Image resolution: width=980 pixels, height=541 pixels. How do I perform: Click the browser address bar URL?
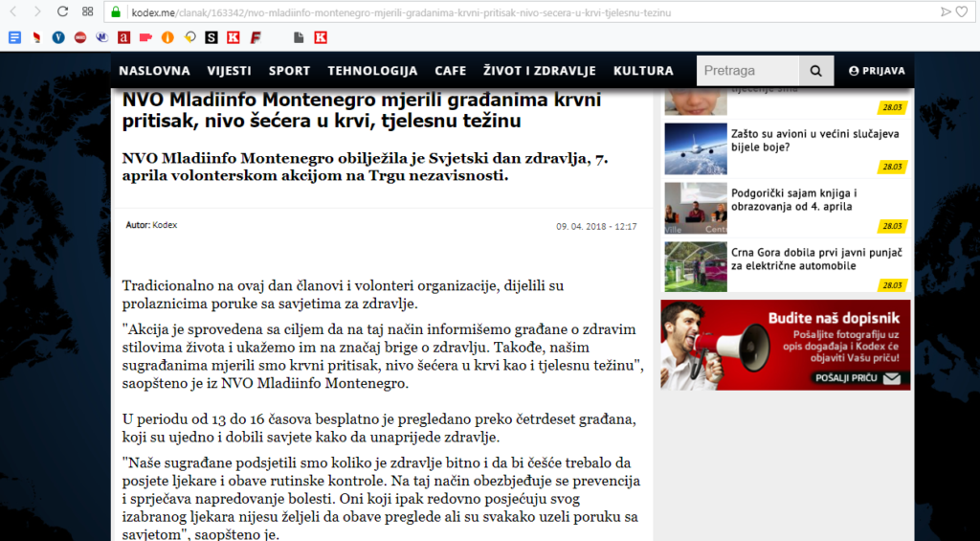401,11
